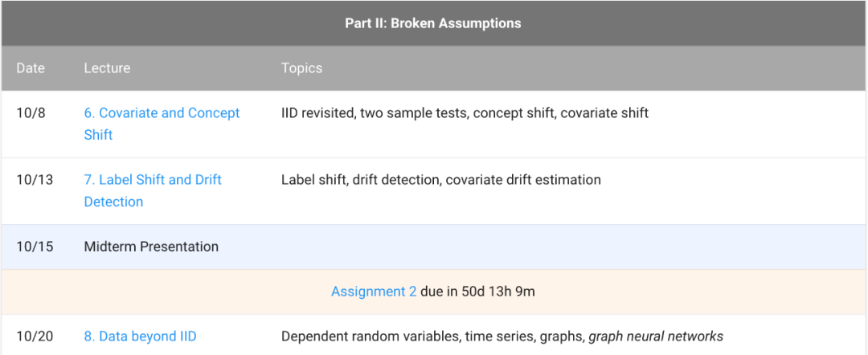This screenshot has height=355, width=868.
Task: Click the Lecture column header
Action: tap(107, 68)
